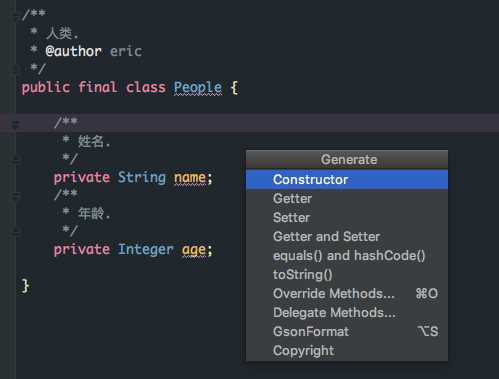Click the name field identifier
Screen dimensions: 499x379
pos(190,178)
